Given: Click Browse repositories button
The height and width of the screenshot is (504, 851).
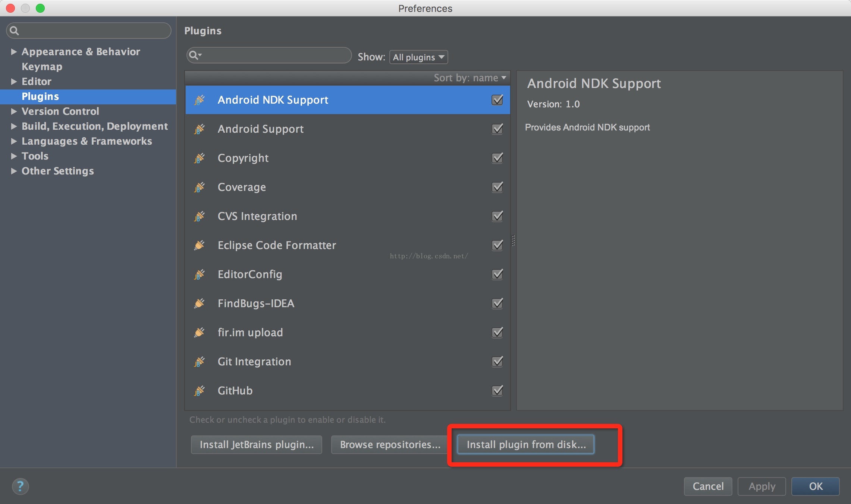Looking at the screenshot, I should [x=390, y=444].
